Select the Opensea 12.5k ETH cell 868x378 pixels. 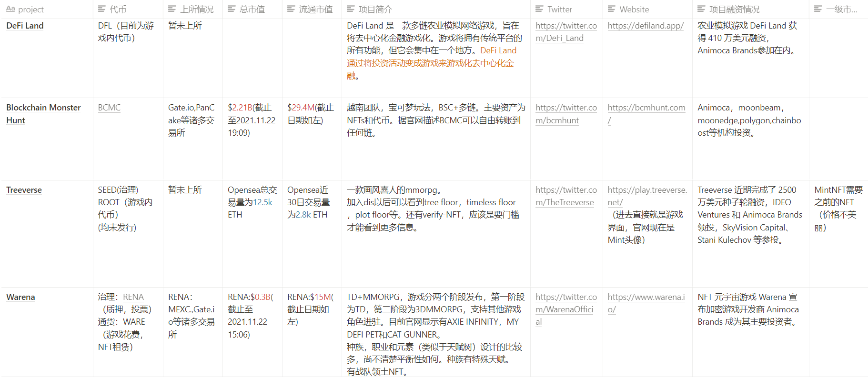pyautogui.click(x=252, y=234)
